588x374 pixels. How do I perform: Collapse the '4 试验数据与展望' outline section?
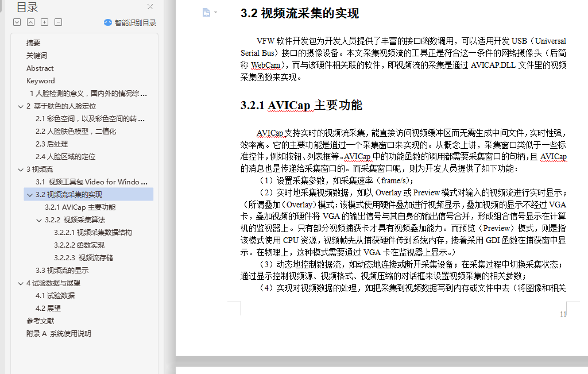pos(21,283)
